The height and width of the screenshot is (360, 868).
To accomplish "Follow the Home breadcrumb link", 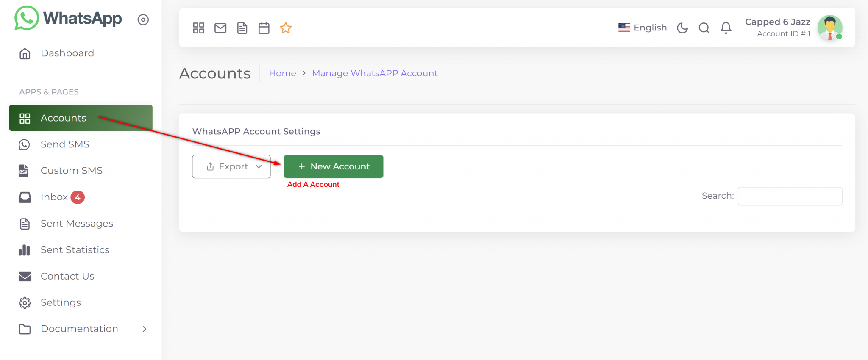I will point(282,73).
